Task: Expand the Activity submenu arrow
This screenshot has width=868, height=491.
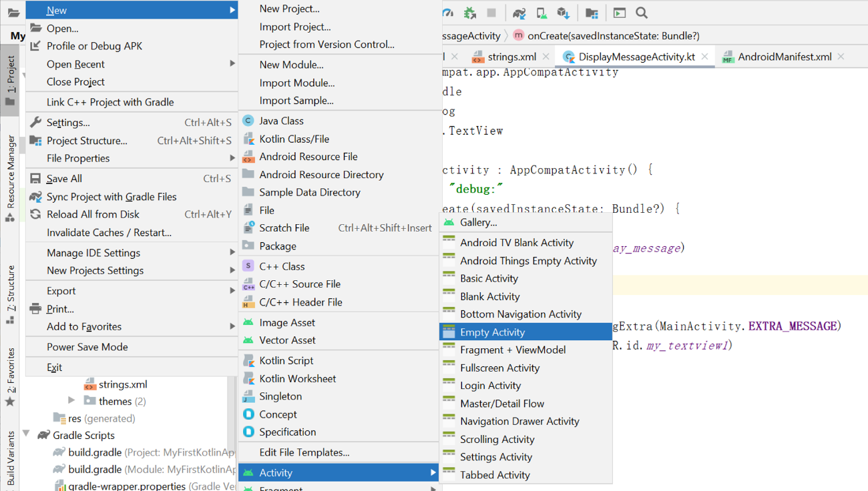Action: pos(433,472)
